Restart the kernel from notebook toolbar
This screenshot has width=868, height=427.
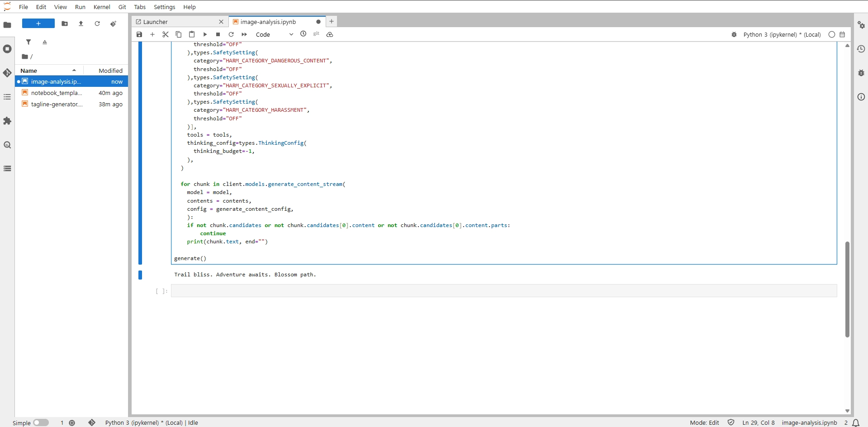pyautogui.click(x=231, y=34)
